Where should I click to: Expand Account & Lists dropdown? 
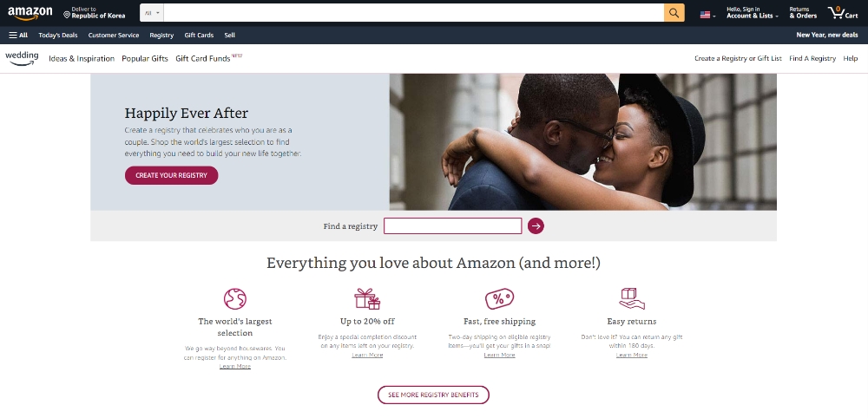tap(753, 13)
